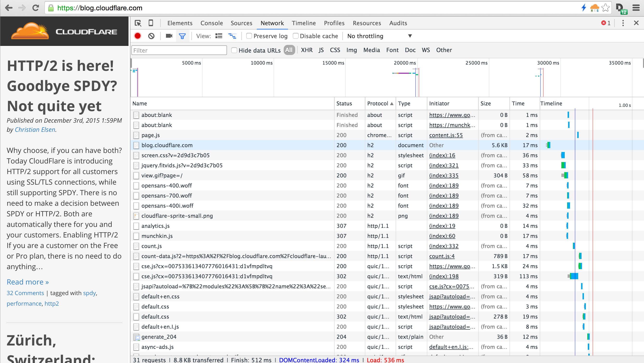The height and width of the screenshot is (363, 644).
Task: Sort requests by Name column
Action: coord(232,103)
